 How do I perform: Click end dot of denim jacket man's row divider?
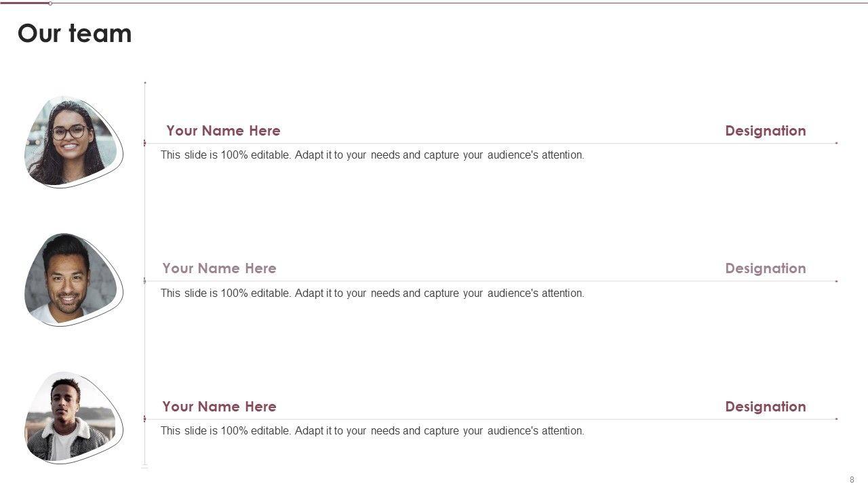point(837,419)
